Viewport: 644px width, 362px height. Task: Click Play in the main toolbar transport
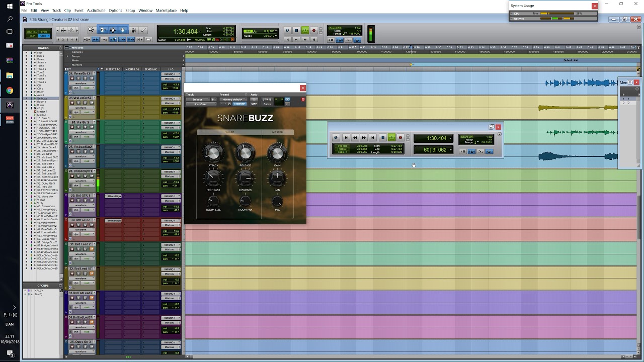coord(305,30)
